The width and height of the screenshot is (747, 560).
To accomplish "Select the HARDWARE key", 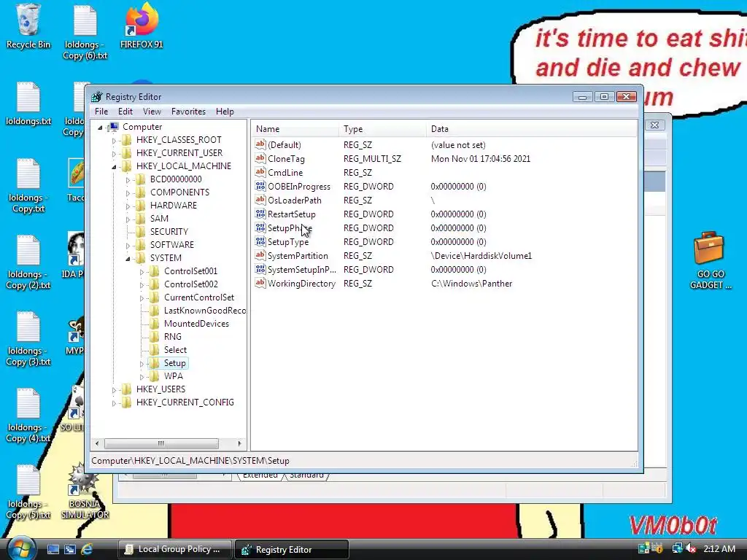I will (x=174, y=205).
